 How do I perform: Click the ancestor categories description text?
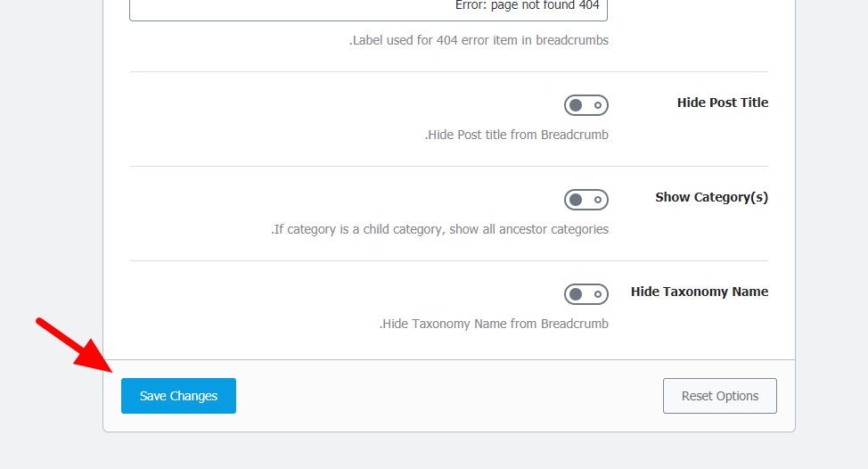click(x=439, y=229)
